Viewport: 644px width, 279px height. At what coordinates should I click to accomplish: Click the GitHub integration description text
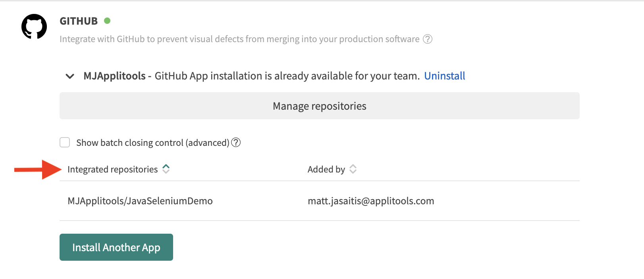pyautogui.click(x=239, y=39)
